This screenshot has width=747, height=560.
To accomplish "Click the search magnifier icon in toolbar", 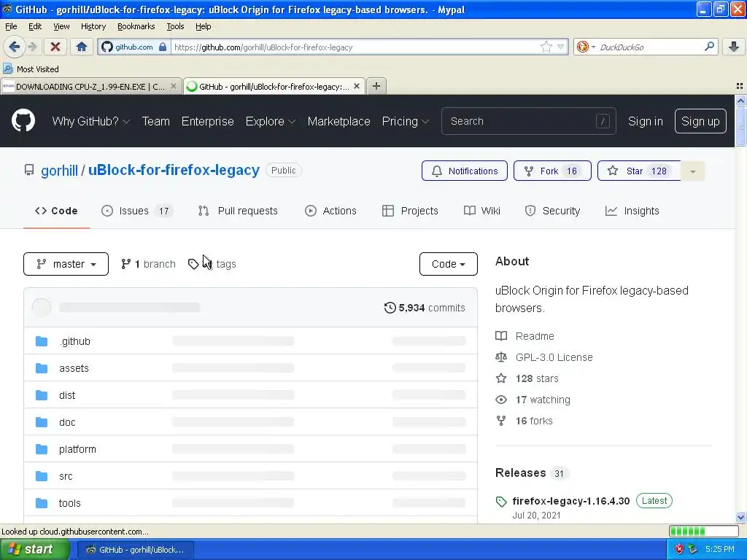I will coord(709,47).
